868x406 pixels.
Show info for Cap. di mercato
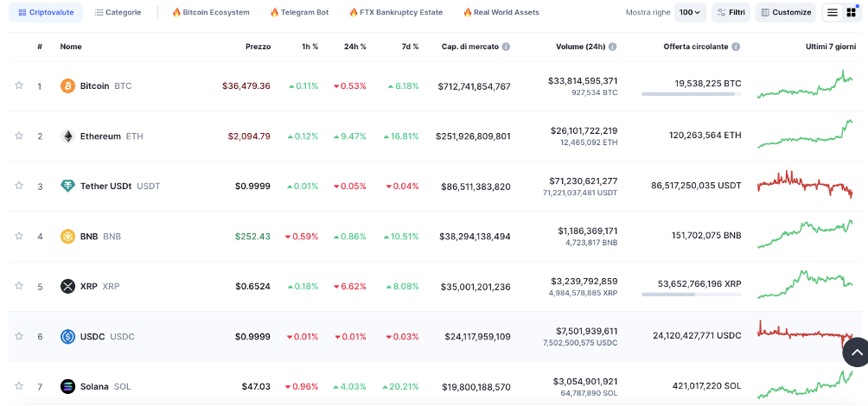click(506, 47)
